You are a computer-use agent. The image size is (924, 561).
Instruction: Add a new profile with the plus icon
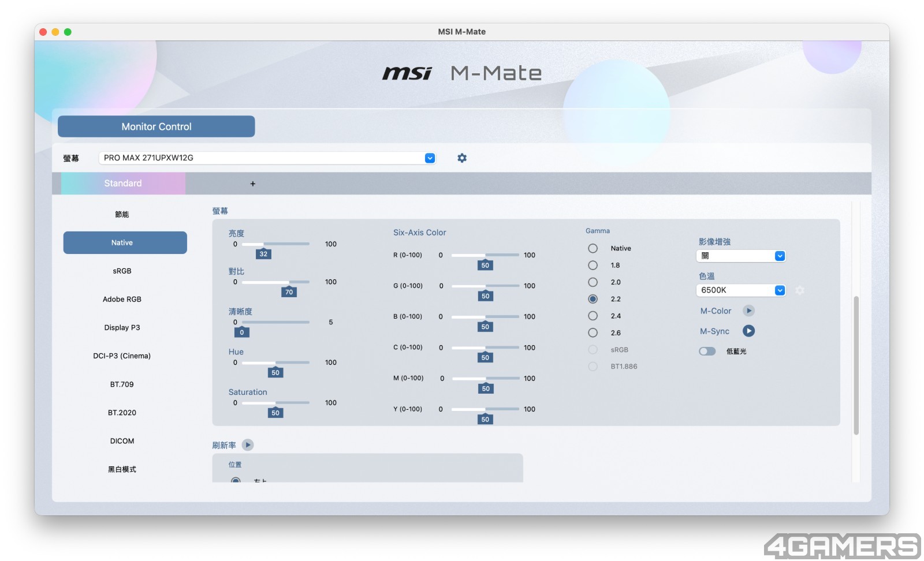point(252,184)
